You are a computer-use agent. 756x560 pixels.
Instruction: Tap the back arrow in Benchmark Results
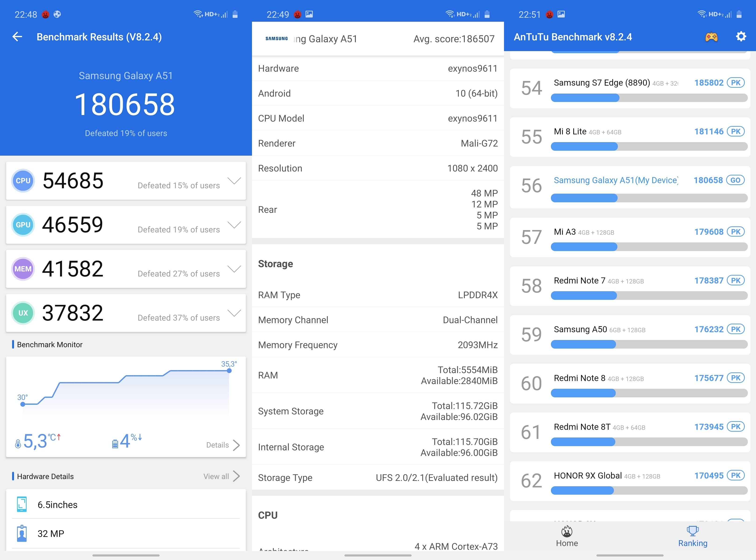17,37
